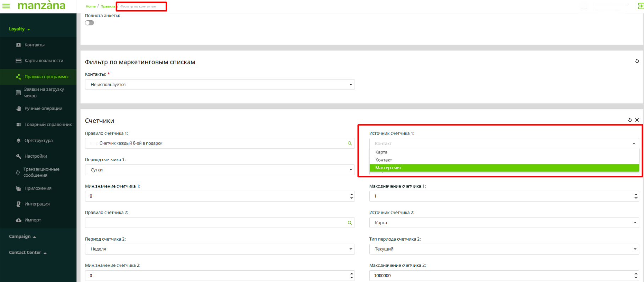Reset the marketing list filter section
The height and width of the screenshot is (282, 644).
coord(637,61)
